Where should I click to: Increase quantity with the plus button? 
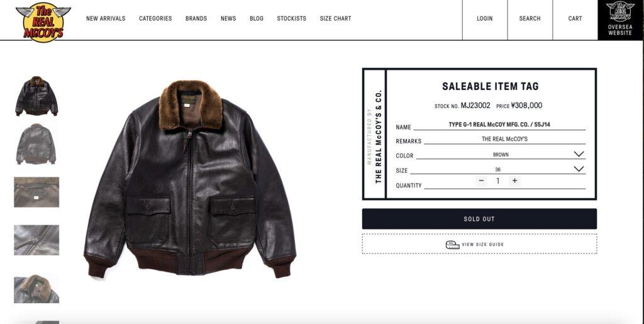[x=514, y=181]
